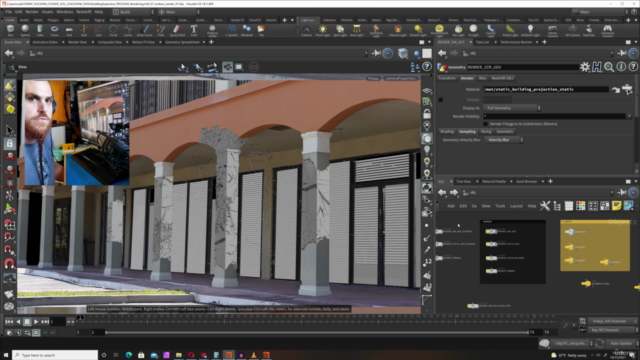This screenshot has width=640, height=360.
Task: Select the Draw Curve shelf tool
Action: tap(144, 30)
